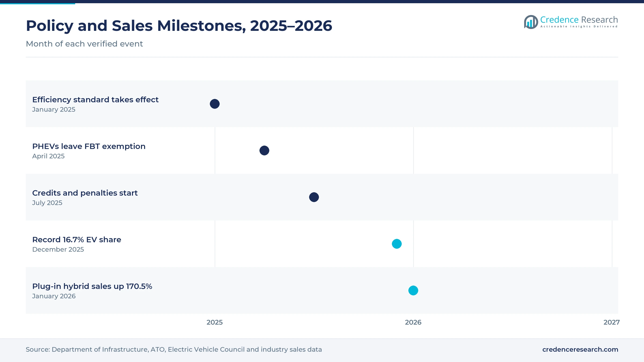Click the 'December 2025' date text

(x=58, y=250)
